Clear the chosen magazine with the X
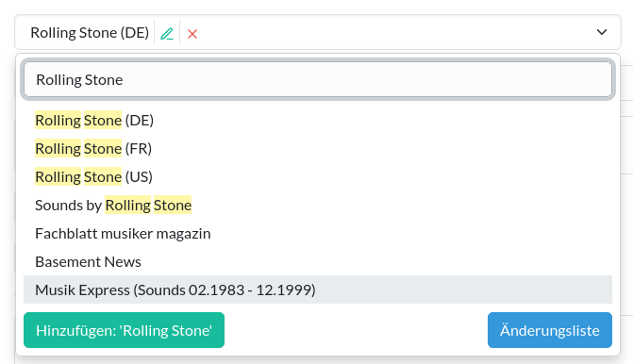 192,34
